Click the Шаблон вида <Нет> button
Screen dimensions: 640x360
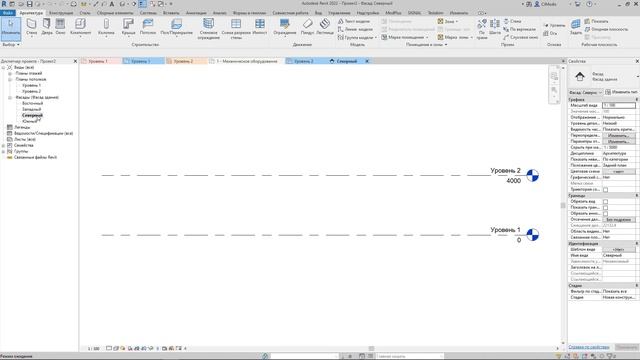[618, 249]
